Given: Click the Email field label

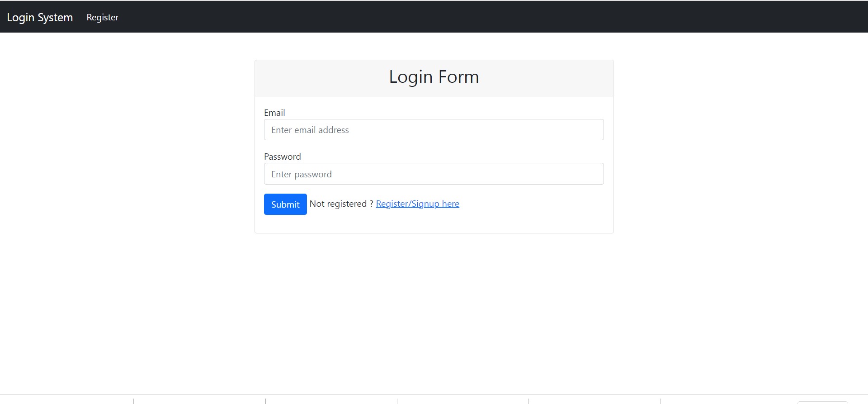Looking at the screenshot, I should [x=274, y=112].
